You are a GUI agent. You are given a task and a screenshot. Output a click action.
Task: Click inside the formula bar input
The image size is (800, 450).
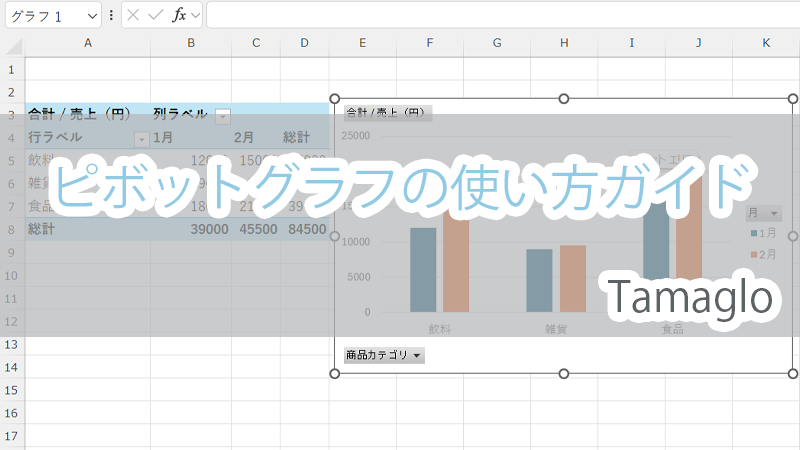500,15
